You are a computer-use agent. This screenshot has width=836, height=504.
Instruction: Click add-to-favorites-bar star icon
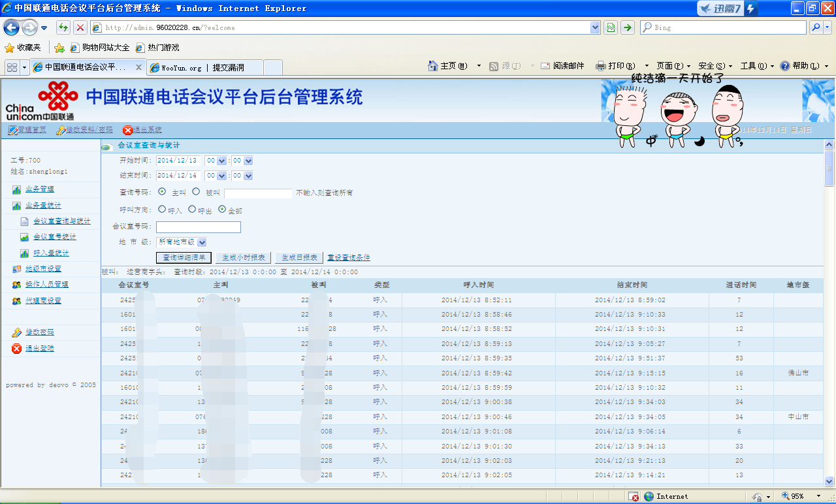click(59, 48)
